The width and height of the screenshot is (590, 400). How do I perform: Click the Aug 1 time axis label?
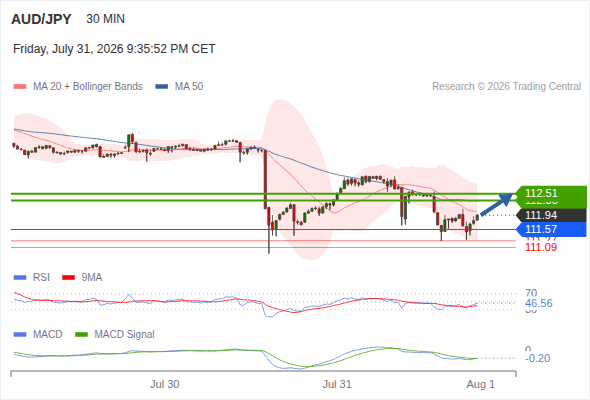point(481,384)
